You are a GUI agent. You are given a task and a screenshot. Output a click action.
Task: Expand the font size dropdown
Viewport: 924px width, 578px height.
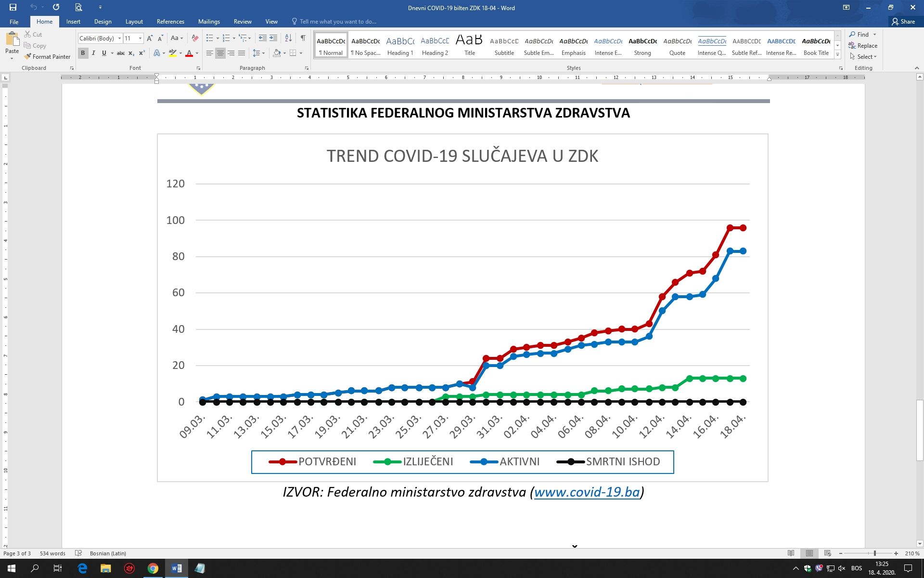tap(140, 38)
